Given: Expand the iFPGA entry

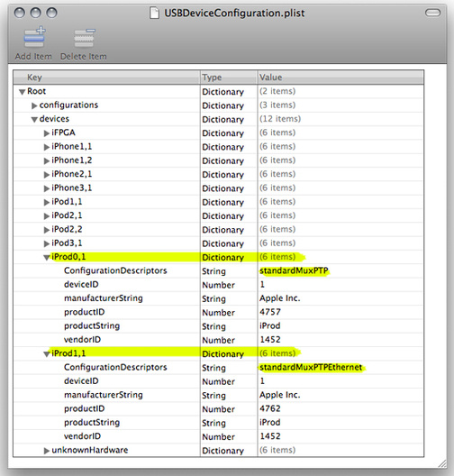Looking at the screenshot, I should pos(47,133).
